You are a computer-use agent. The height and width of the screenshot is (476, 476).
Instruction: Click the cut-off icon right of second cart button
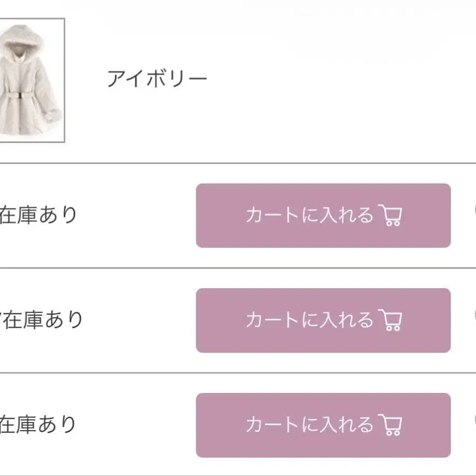(474, 314)
